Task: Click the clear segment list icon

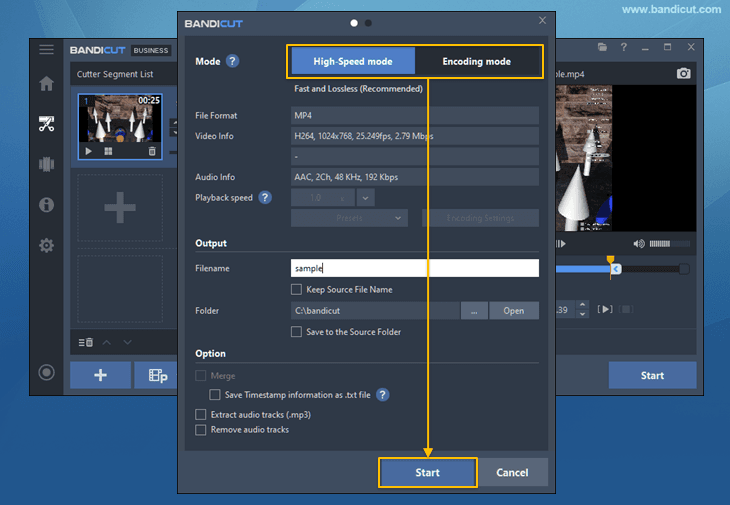Action: pyautogui.click(x=86, y=343)
